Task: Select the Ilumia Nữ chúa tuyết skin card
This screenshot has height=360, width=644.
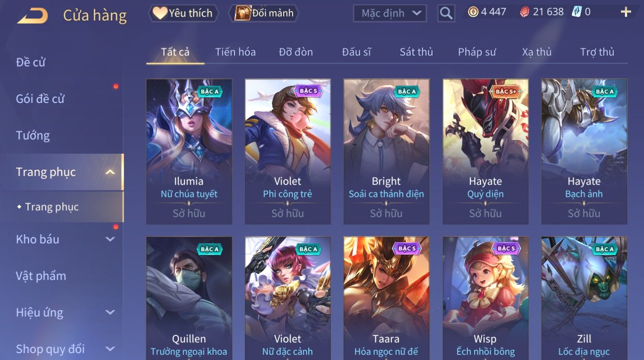Action: [x=189, y=152]
